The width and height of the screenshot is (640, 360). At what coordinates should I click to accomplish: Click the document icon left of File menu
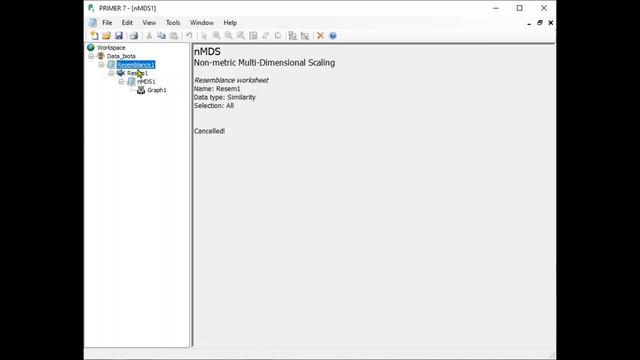click(93, 23)
